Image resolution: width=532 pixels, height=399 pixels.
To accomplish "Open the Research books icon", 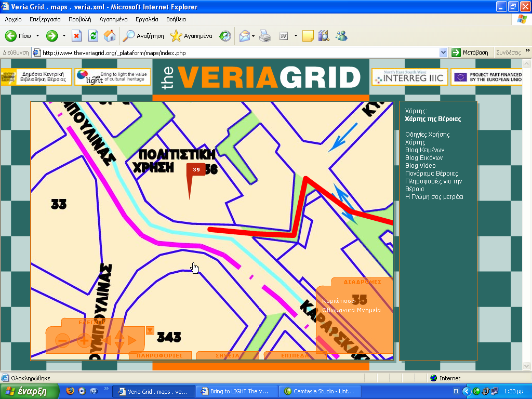I will click(x=324, y=36).
